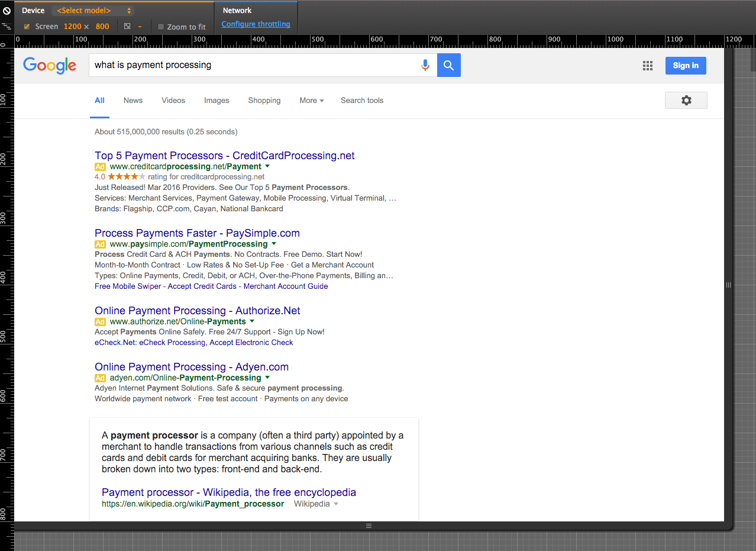The width and height of the screenshot is (756, 551).
Task: Click the media queries inspector icon
Action: point(7,27)
